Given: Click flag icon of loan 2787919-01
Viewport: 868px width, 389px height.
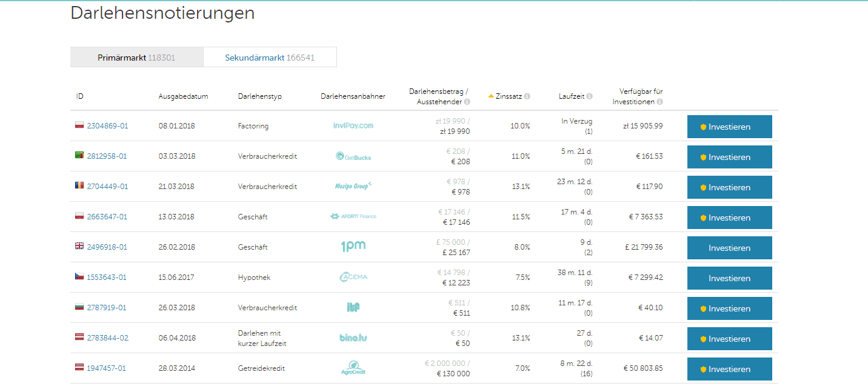Looking at the screenshot, I should [x=79, y=307].
